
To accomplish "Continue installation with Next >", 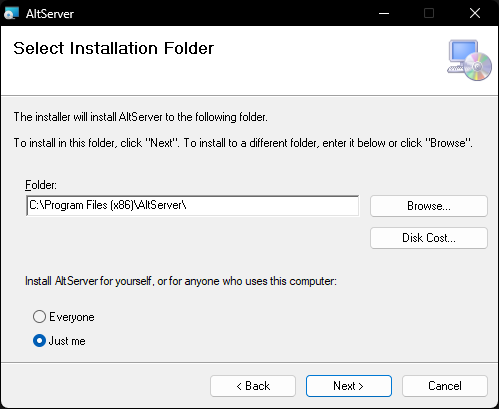I will click(349, 386).
